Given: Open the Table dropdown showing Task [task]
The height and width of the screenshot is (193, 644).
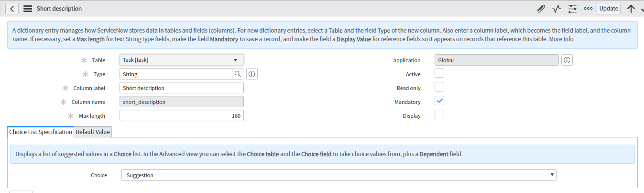Looking at the screenshot, I should [182, 60].
